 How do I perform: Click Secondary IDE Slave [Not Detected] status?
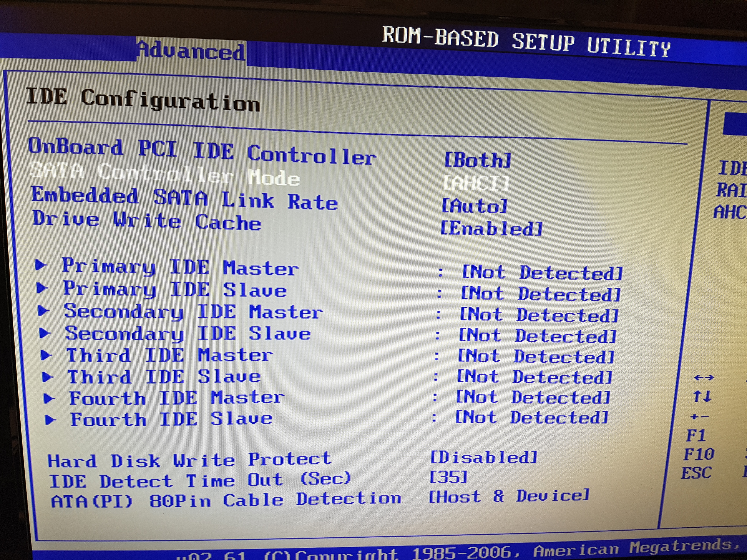(538, 336)
